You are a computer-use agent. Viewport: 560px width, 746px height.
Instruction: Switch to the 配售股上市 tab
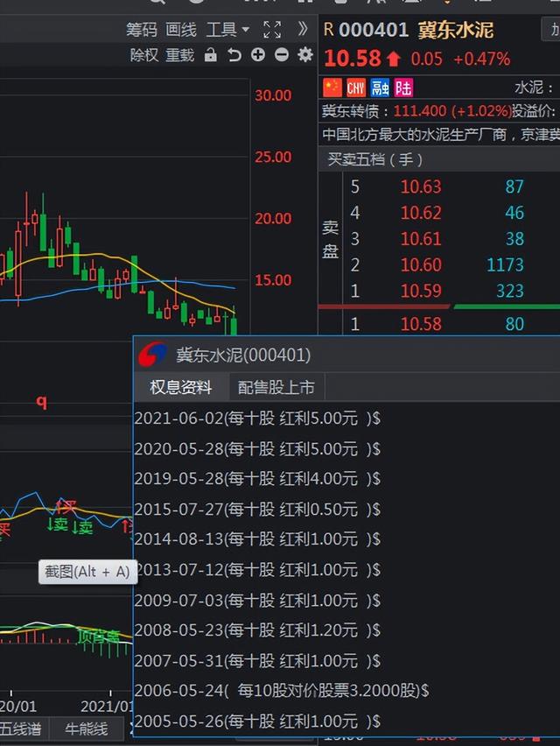[x=276, y=387]
